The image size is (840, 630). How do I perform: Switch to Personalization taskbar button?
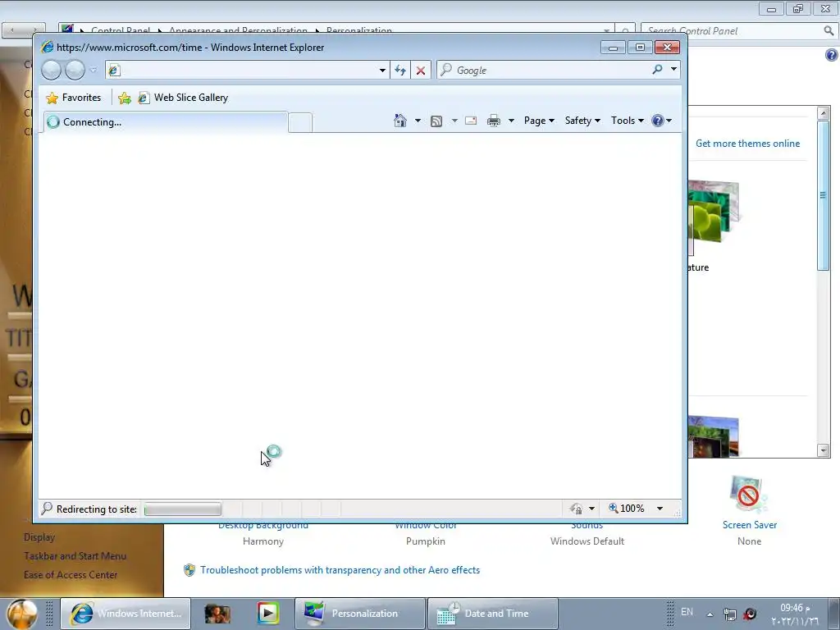(360, 614)
